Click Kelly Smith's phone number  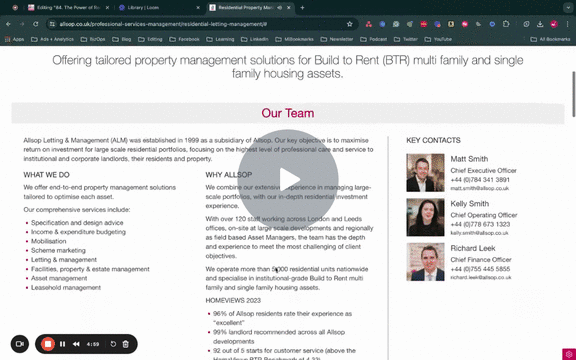(x=480, y=224)
